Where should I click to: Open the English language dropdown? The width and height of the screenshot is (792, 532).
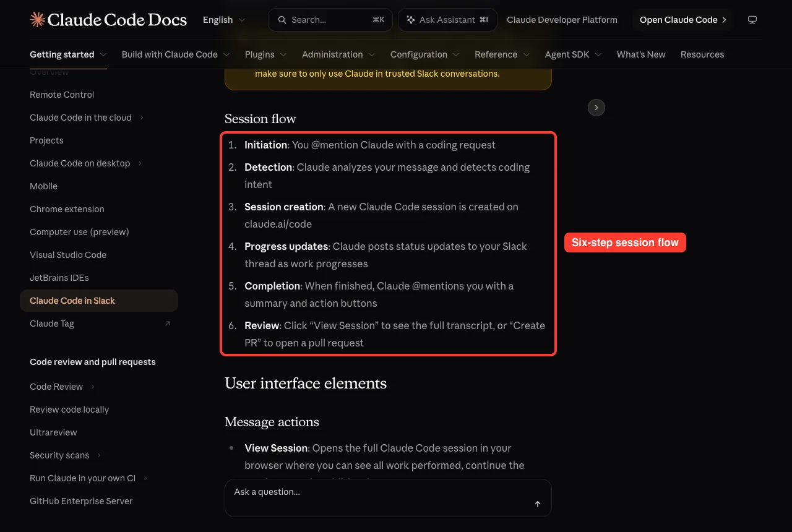pyautogui.click(x=224, y=20)
